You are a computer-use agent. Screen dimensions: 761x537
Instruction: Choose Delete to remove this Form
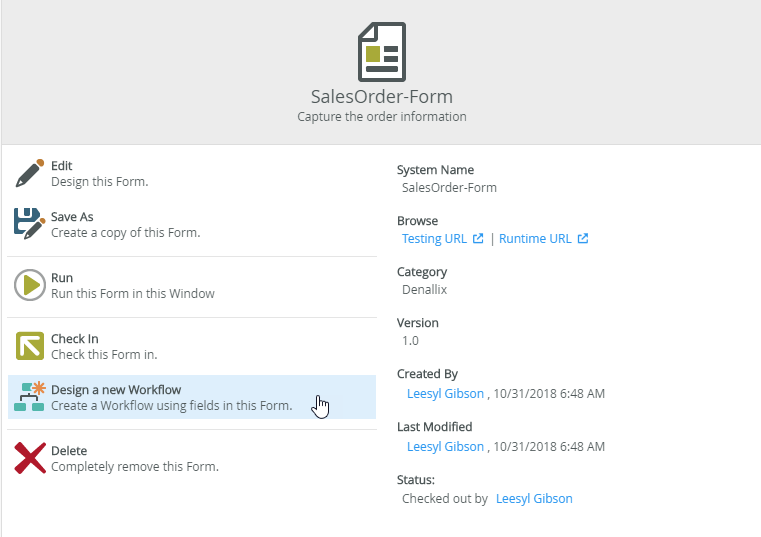134,459
